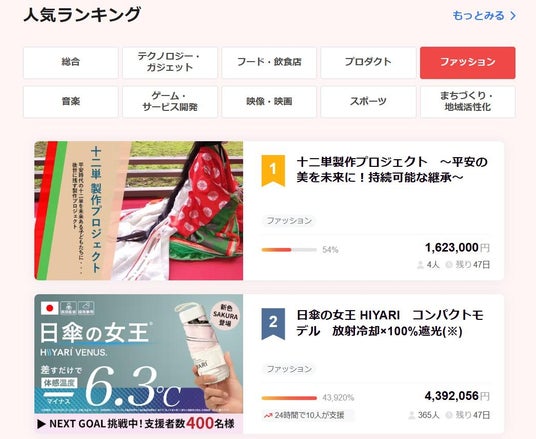Click the gold rank 1 ribbon badge

(273, 170)
